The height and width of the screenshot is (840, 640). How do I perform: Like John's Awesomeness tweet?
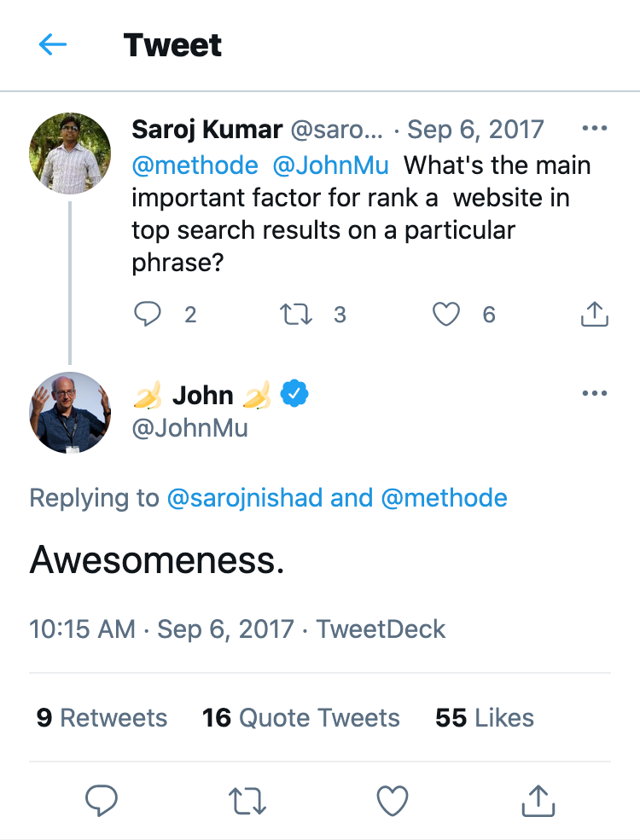click(x=393, y=800)
